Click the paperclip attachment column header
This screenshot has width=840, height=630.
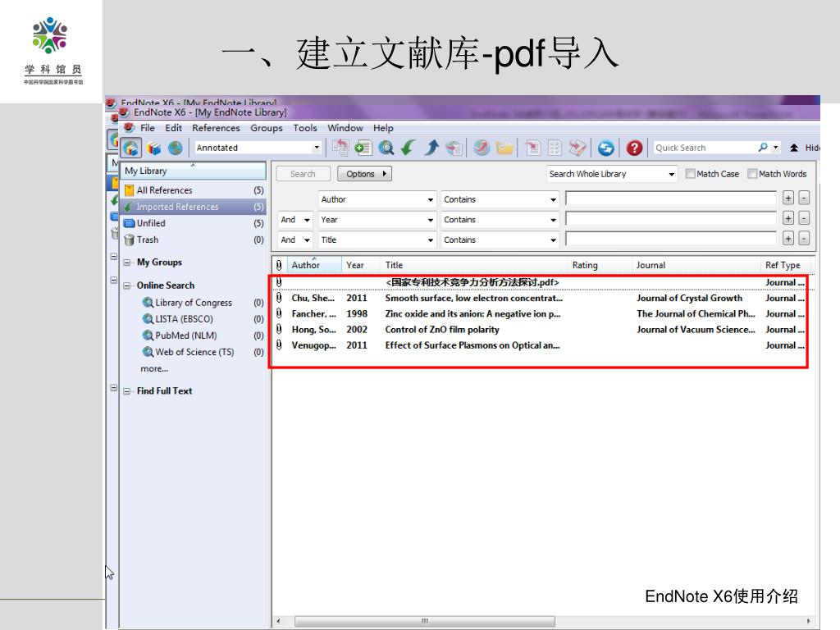point(279,265)
